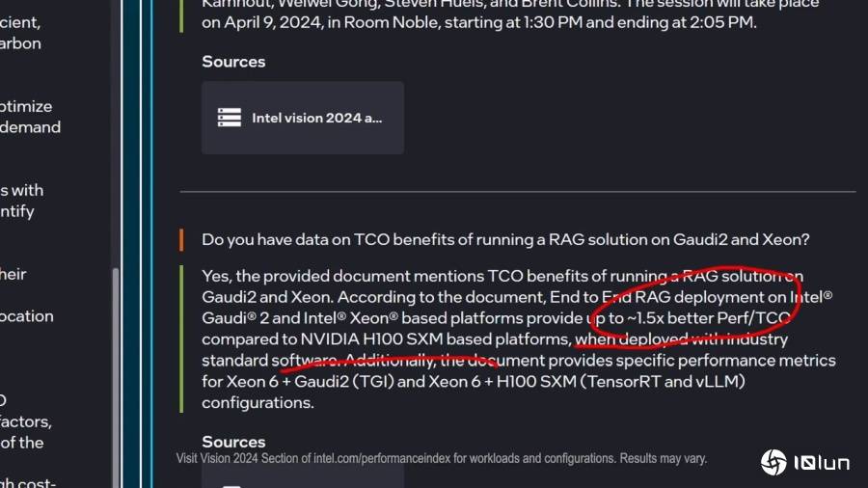Select the sidebar item ending "heir"

(x=14, y=274)
